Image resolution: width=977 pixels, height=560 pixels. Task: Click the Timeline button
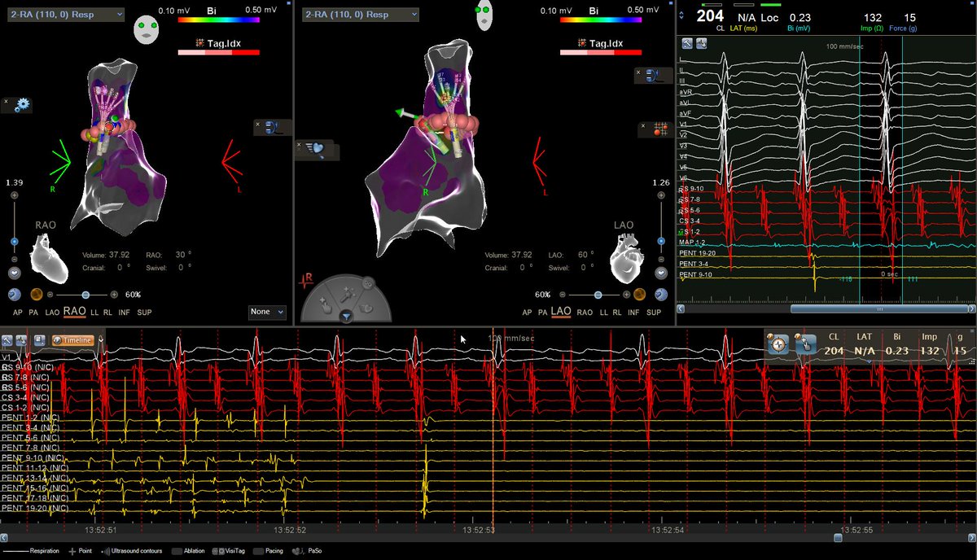pyautogui.click(x=73, y=340)
